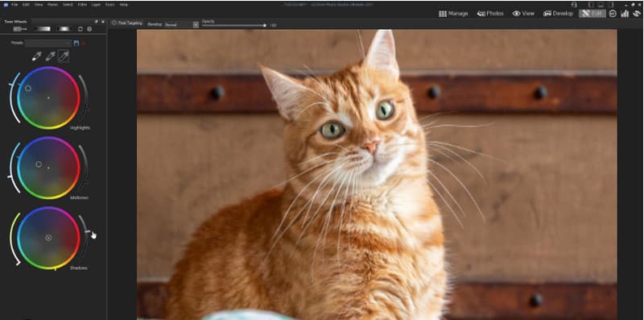Select the brush tool in Tone Wheels toolbar
Image resolution: width=644 pixels, height=320 pixels.
20,29
